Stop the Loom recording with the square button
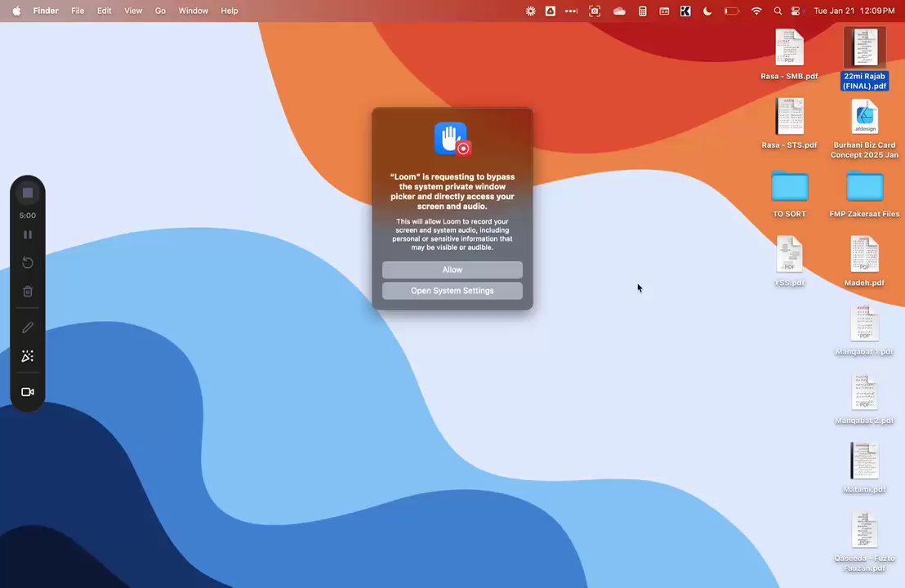The image size is (905, 588). pyautogui.click(x=28, y=193)
